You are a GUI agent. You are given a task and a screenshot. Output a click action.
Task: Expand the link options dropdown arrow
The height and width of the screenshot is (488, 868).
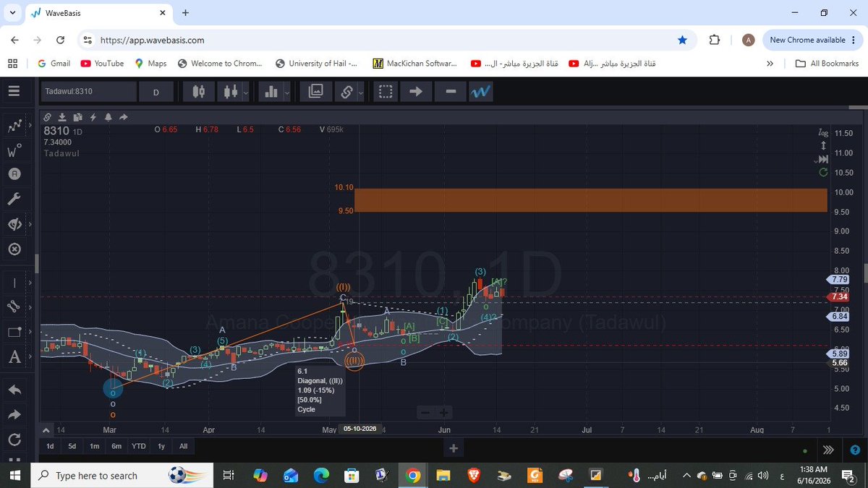click(361, 93)
